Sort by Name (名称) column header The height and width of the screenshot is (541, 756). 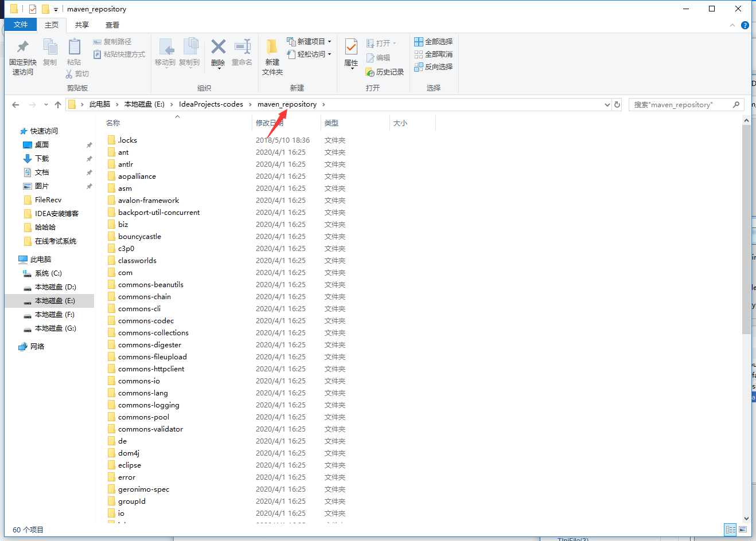click(x=113, y=123)
